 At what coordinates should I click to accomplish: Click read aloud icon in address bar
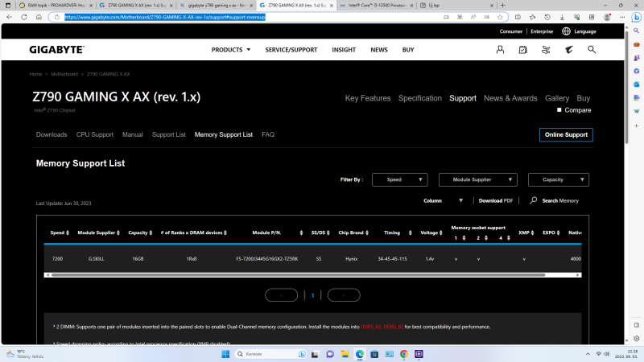(x=473, y=17)
